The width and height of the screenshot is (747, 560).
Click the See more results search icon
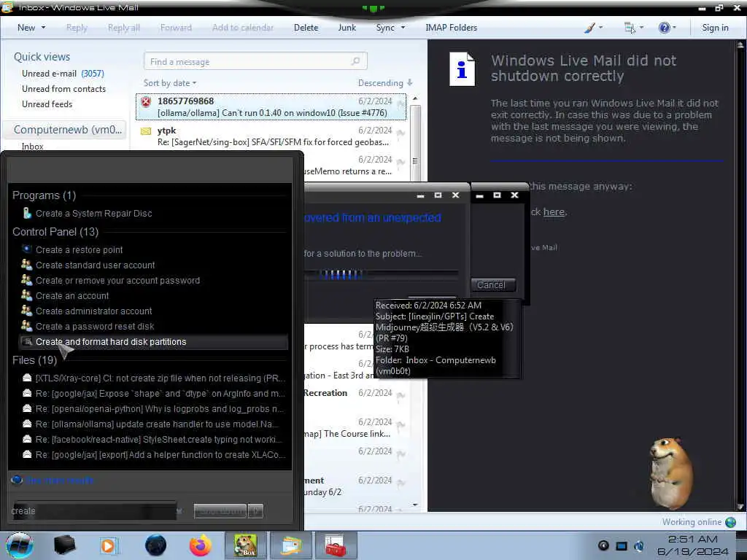tap(17, 480)
